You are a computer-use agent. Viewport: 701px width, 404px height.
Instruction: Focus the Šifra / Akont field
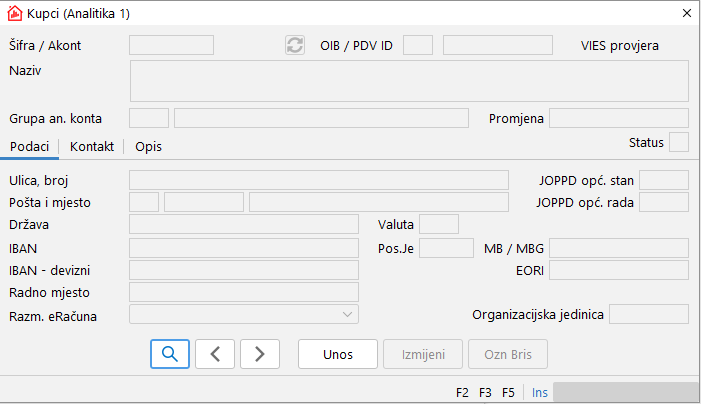coord(172,45)
